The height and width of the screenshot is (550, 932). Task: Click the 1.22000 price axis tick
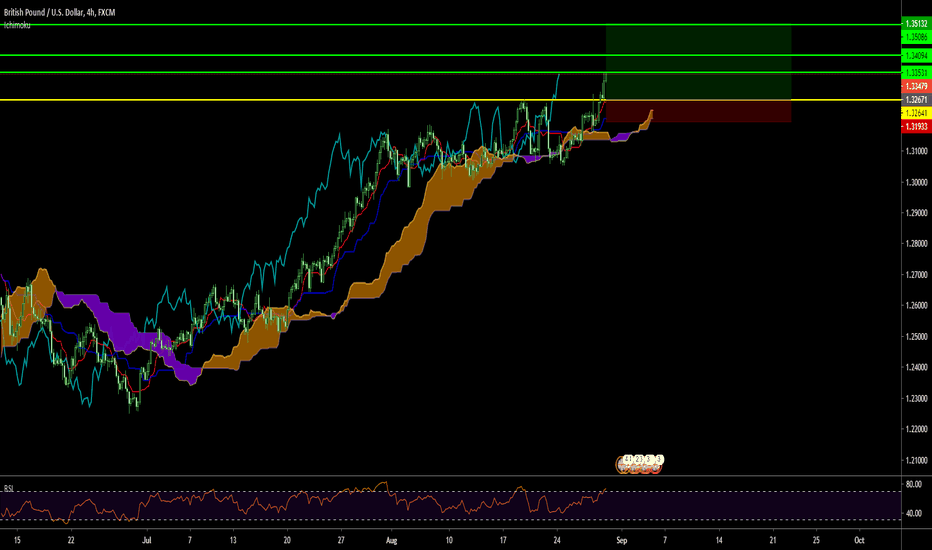[916, 429]
